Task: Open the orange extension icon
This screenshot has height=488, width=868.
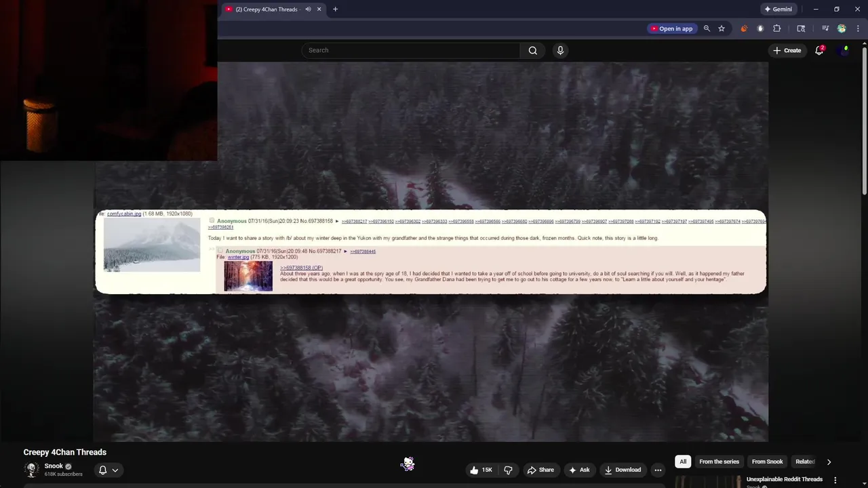Action: click(x=744, y=28)
